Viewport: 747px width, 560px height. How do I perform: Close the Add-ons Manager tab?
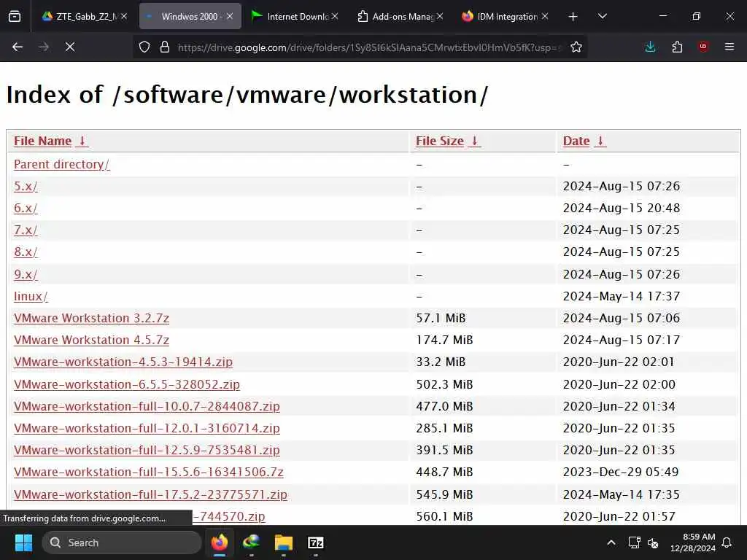pyautogui.click(x=440, y=16)
